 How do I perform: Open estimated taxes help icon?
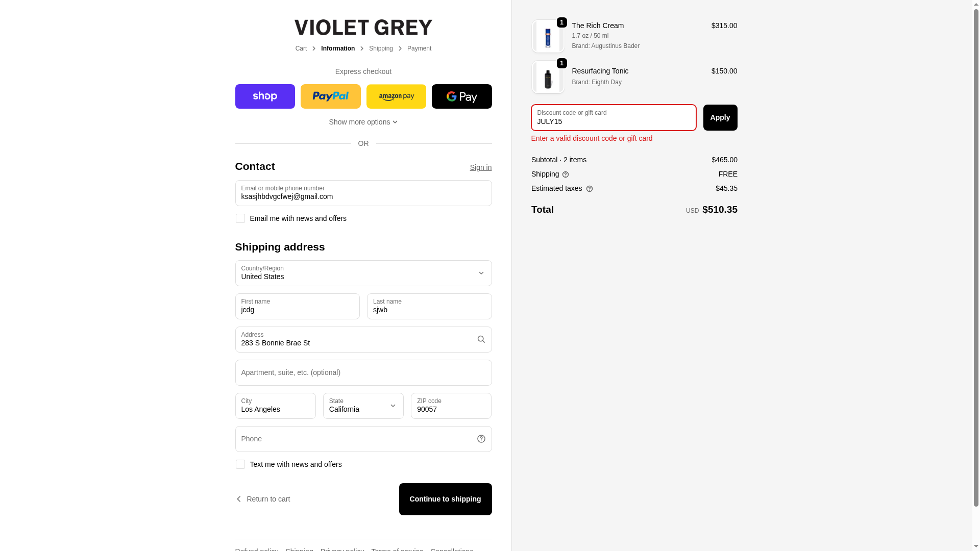(x=590, y=189)
